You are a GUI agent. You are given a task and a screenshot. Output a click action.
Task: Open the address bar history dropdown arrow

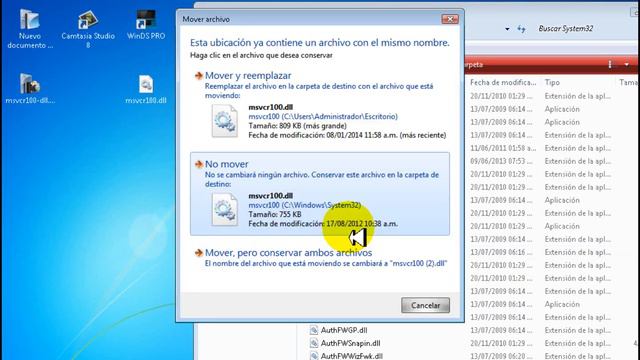pyautogui.click(x=507, y=29)
